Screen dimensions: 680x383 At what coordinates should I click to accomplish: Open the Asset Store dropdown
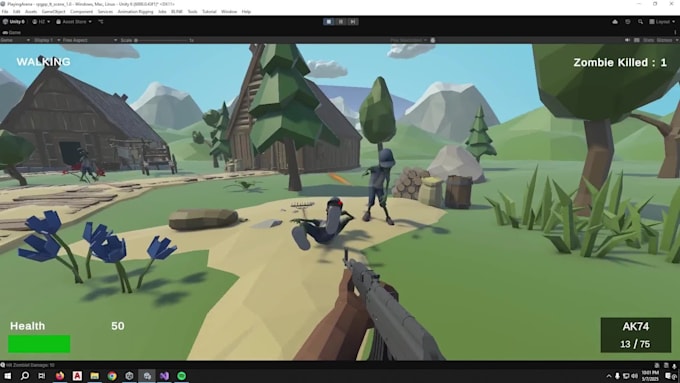(74, 22)
